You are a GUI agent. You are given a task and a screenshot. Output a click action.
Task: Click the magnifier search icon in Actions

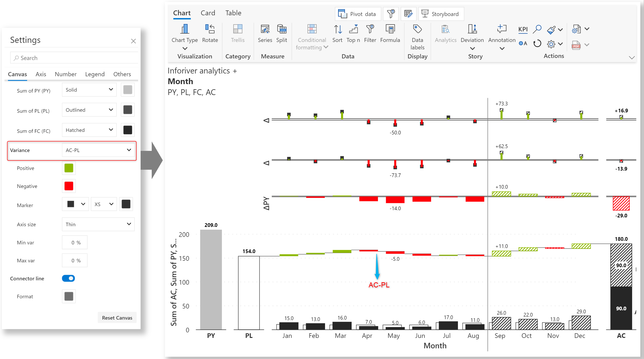pos(537,29)
